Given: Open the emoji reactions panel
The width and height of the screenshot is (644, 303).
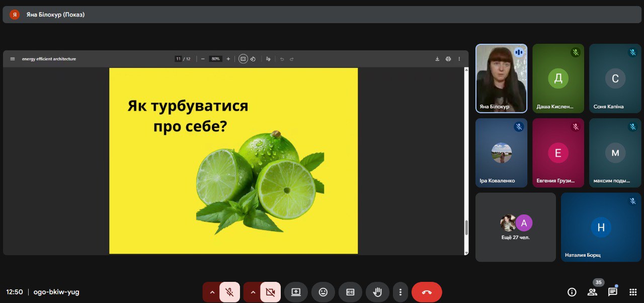Looking at the screenshot, I should 323,292.
